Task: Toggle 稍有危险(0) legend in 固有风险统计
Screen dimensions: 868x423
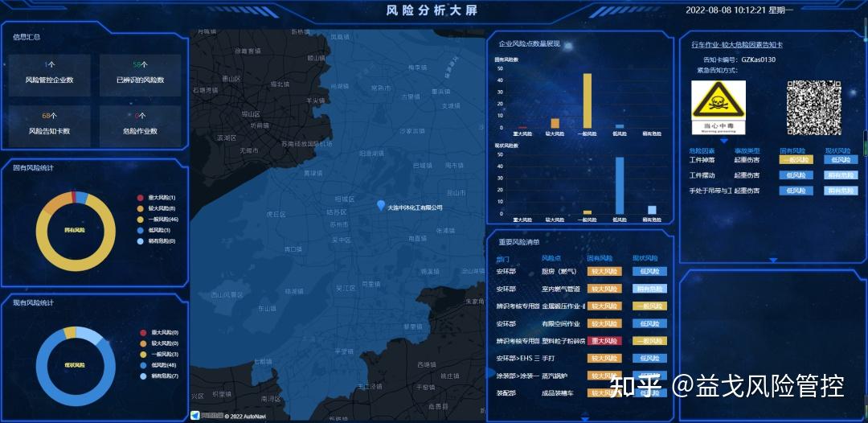Action: pos(156,240)
